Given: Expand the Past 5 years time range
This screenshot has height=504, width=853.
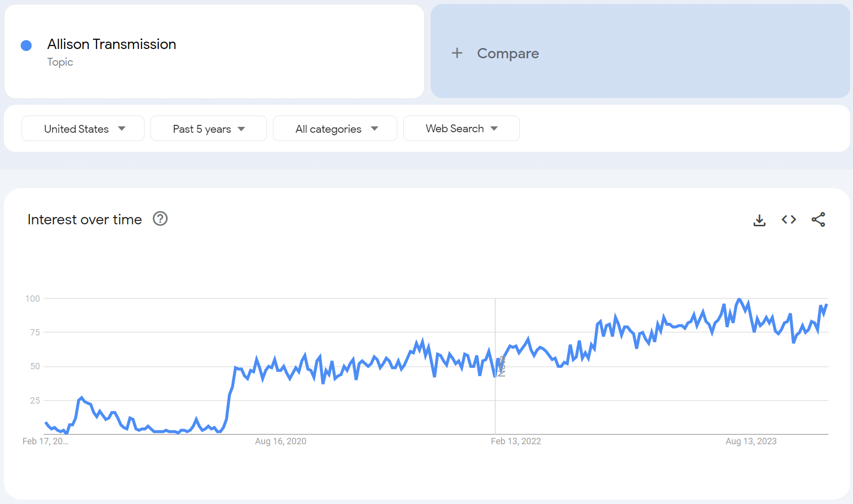Looking at the screenshot, I should tap(208, 128).
